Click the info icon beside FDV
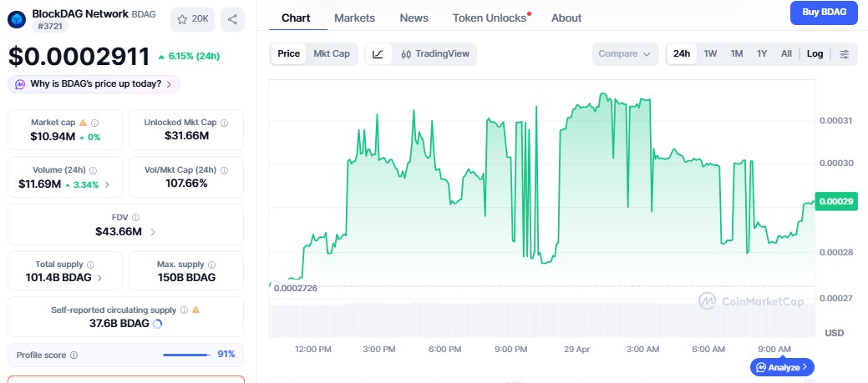 click(x=135, y=218)
